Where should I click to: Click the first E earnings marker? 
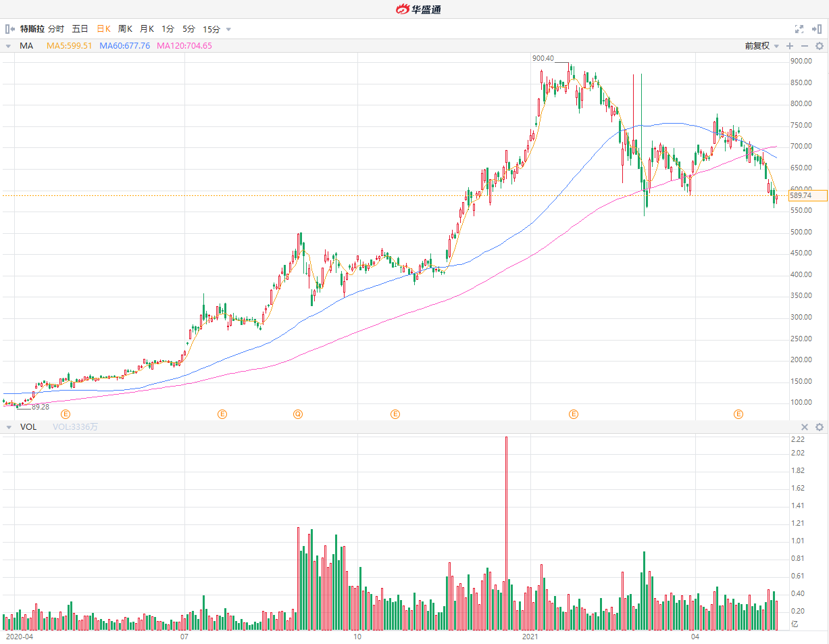(x=66, y=414)
